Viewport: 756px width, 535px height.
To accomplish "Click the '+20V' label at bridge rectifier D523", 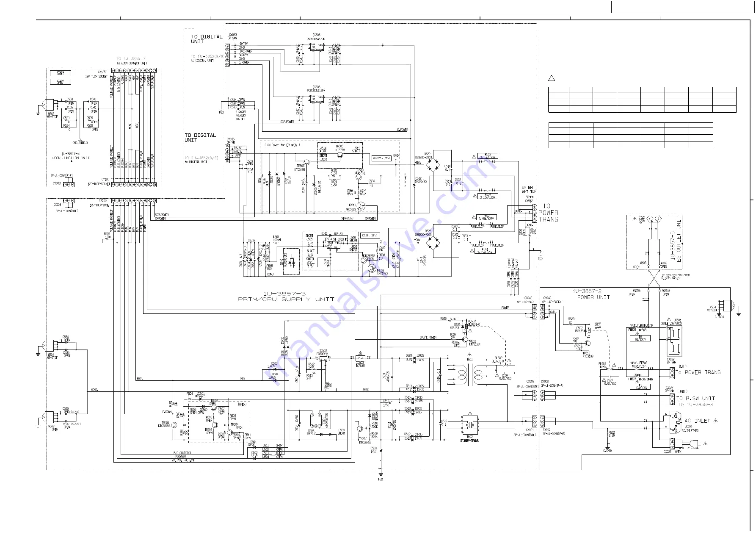I will coord(417,240).
